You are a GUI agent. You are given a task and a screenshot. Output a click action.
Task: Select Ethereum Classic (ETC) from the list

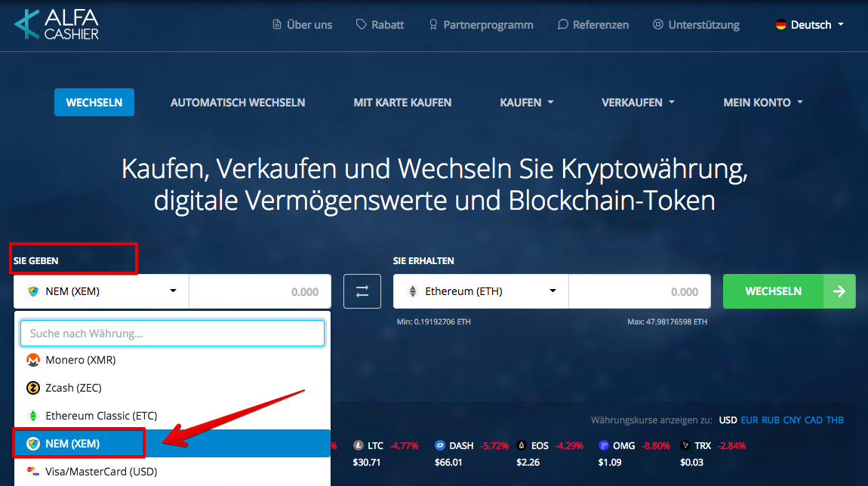(172, 416)
